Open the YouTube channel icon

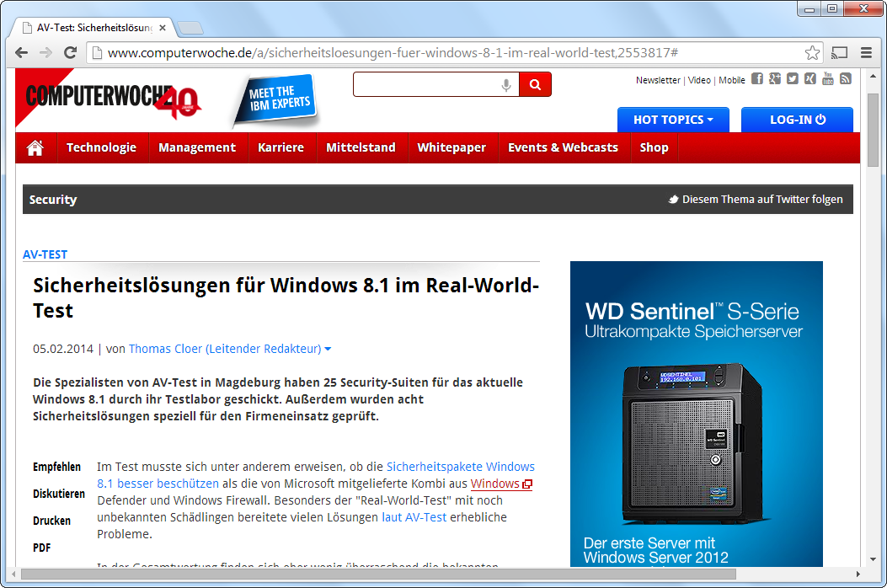point(828,79)
